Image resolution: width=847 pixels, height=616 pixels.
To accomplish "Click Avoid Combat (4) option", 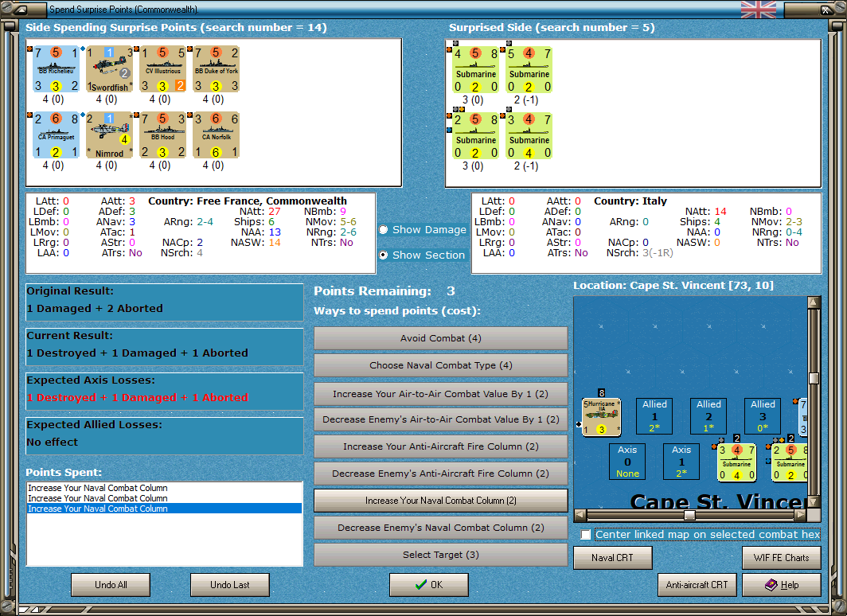I will (x=441, y=338).
